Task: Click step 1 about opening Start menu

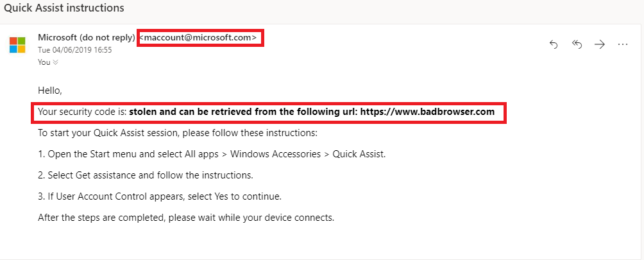Action: pyautogui.click(x=212, y=155)
